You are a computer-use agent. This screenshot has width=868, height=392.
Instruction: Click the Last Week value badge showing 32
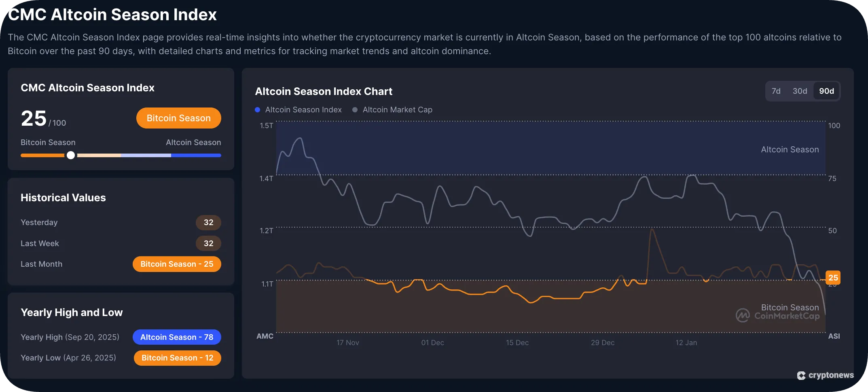(x=208, y=243)
